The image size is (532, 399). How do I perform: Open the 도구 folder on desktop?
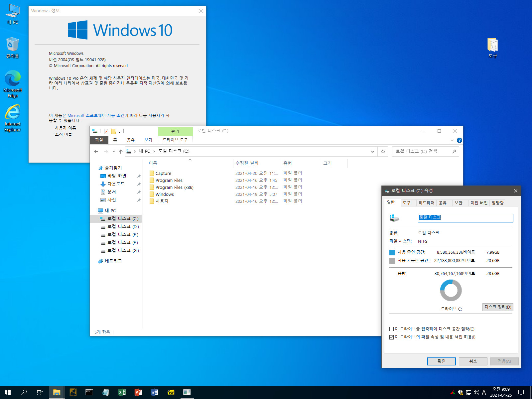pos(492,48)
